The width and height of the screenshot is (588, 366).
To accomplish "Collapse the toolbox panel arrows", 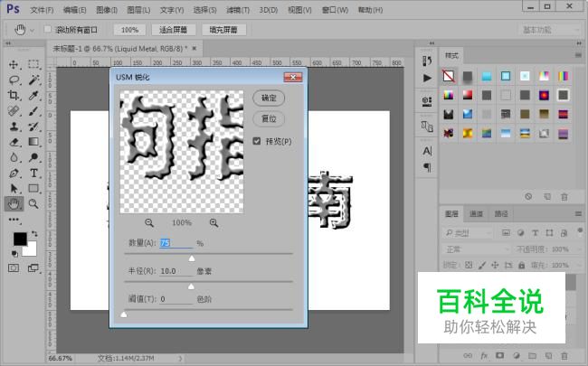I will (x=8, y=43).
